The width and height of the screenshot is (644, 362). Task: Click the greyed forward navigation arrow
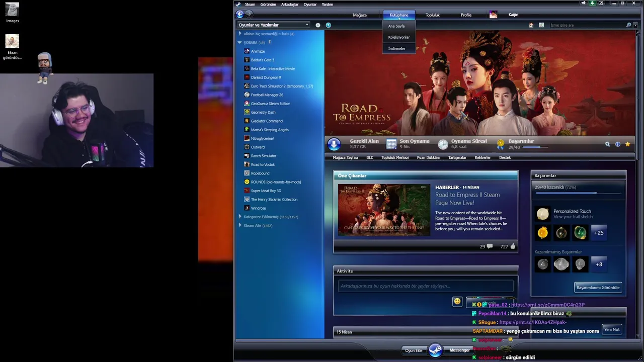(x=249, y=15)
